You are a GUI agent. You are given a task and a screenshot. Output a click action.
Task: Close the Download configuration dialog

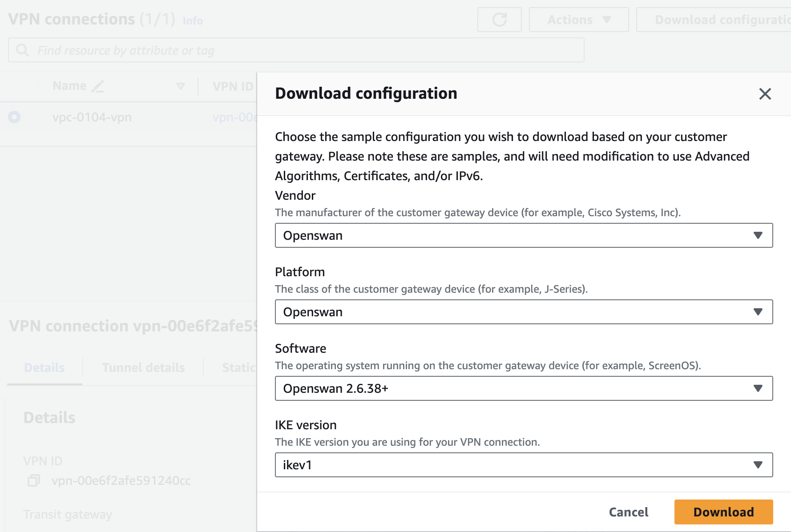pos(765,94)
